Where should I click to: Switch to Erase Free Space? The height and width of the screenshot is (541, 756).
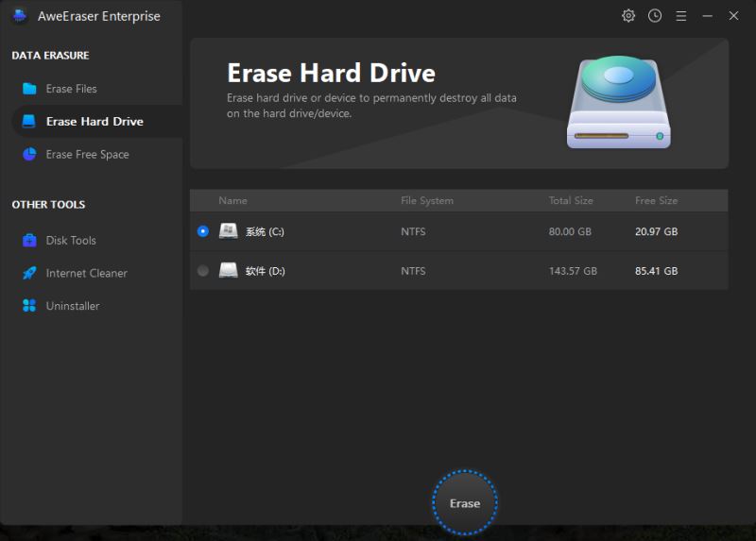pos(96,154)
